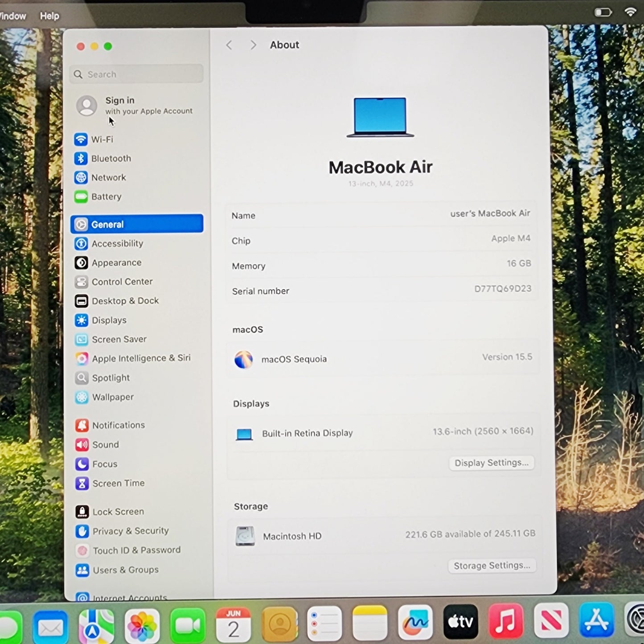This screenshot has height=644, width=644.
Task: Open the Lock Screen icon
Action: pos(82,512)
